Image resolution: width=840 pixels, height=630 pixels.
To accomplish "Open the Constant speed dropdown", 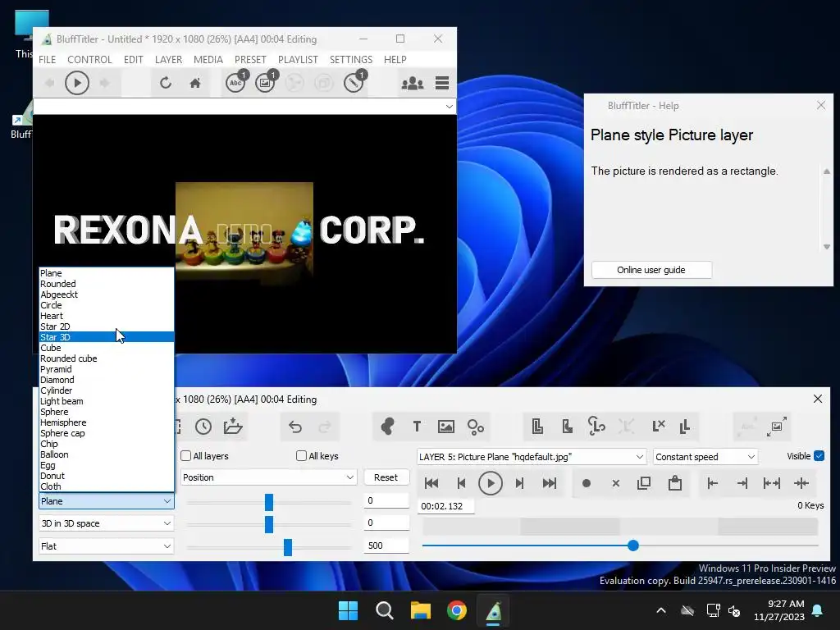I will pyautogui.click(x=705, y=457).
